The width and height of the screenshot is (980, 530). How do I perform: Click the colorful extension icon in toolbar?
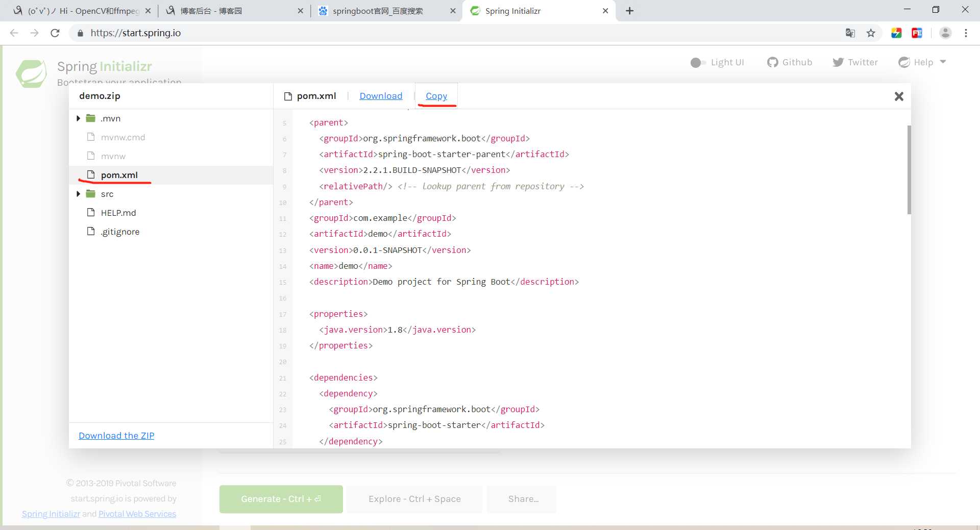click(x=896, y=33)
